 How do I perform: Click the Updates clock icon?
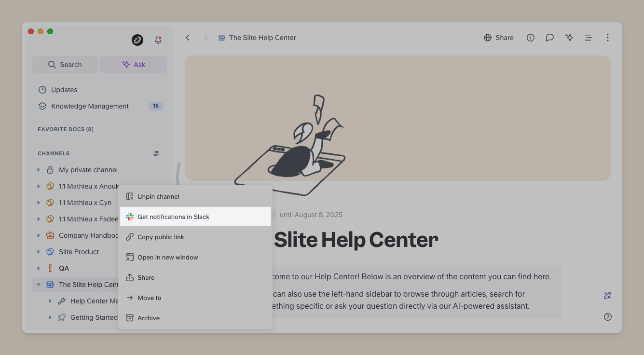[42, 90]
